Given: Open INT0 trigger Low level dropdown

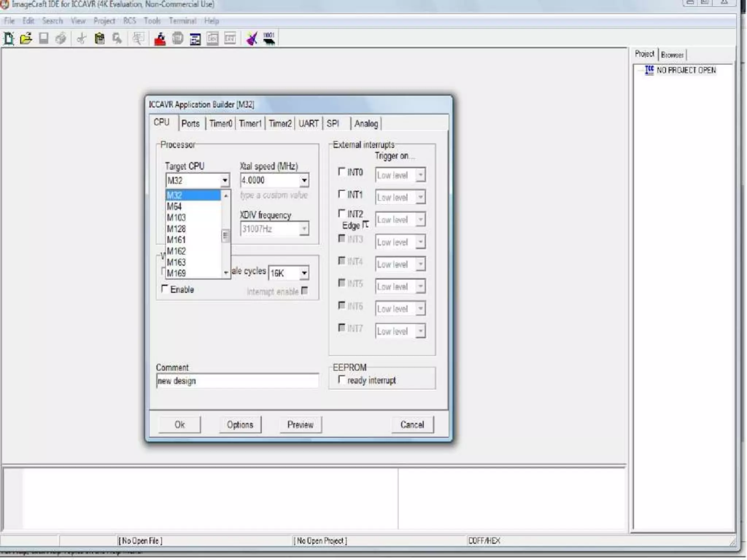Looking at the screenshot, I should 421,175.
